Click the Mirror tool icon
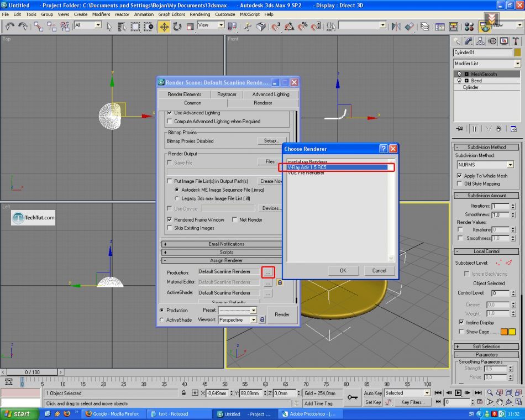Image resolution: width=525 pixels, height=420 pixels. click(x=396, y=27)
